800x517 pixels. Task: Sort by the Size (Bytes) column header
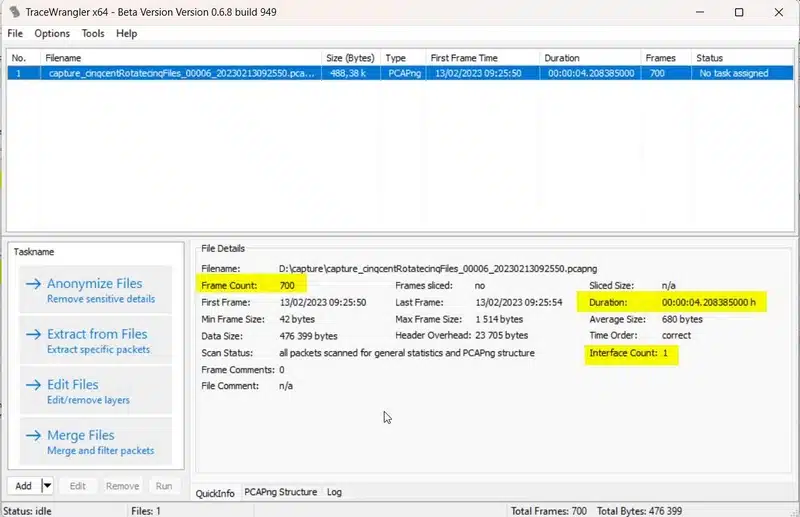[351, 58]
